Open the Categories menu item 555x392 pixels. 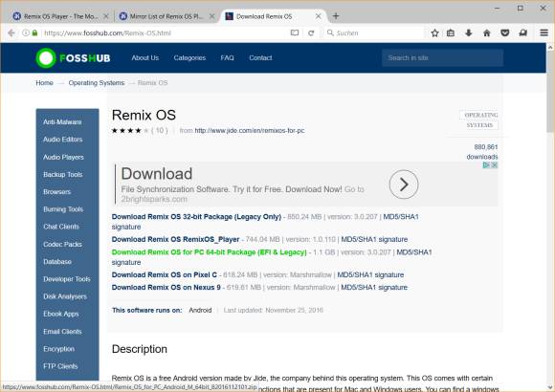click(189, 57)
